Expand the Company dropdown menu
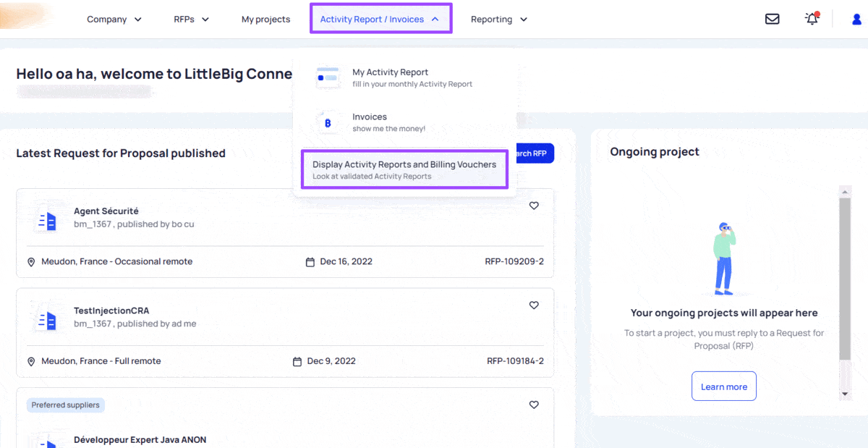This screenshot has height=448, width=868. pos(114,20)
